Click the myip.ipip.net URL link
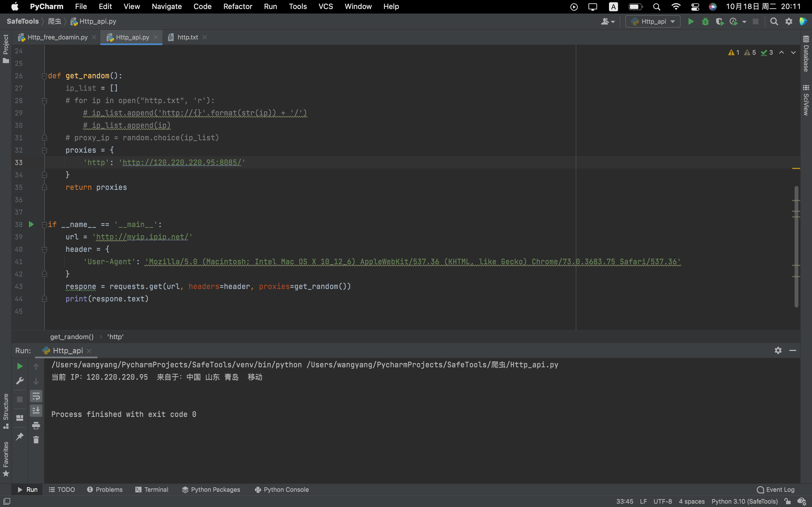This screenshot has height=507, width=812. pos(142,237)
